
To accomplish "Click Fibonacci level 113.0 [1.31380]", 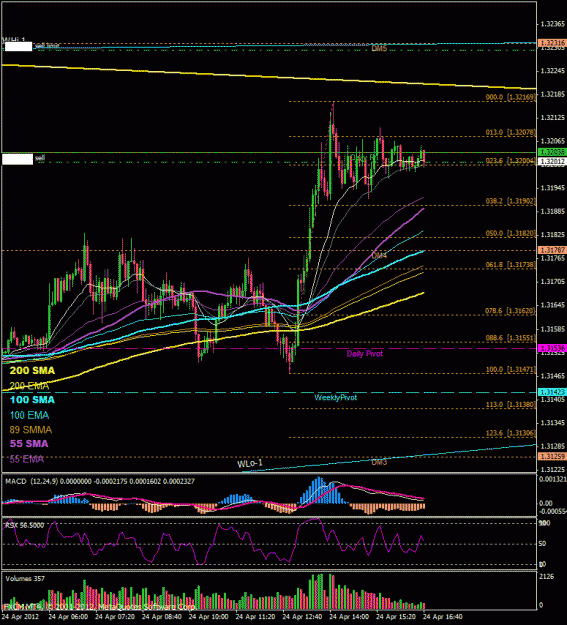I will tap(510, 405).
